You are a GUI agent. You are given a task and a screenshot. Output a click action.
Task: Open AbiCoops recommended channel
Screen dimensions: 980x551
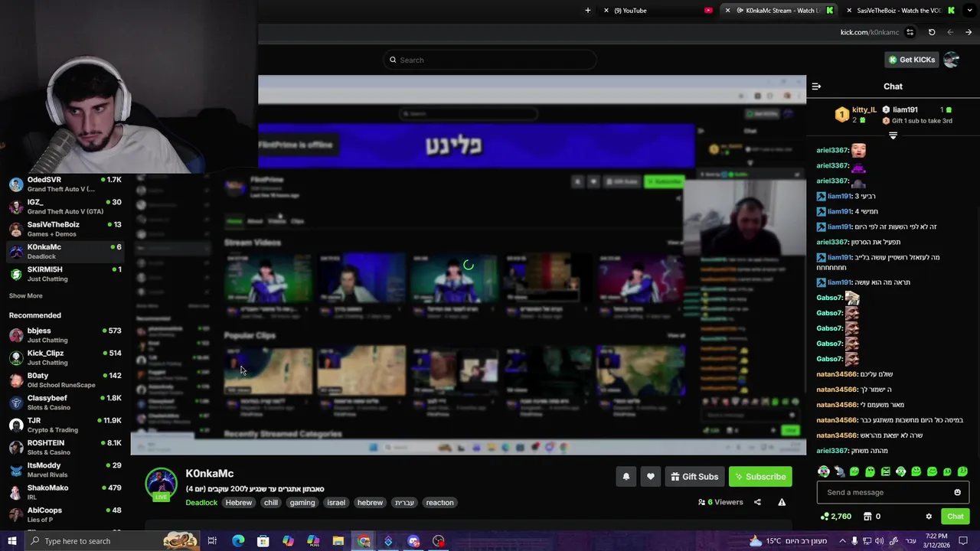tap(65, 514)
